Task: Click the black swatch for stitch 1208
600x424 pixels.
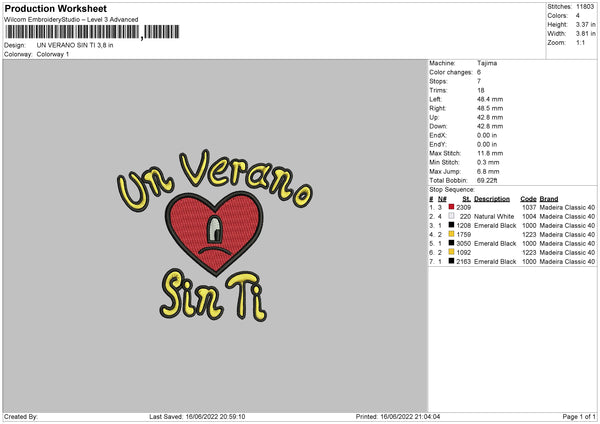Action: pyautogui.click(x=452, y=225)
